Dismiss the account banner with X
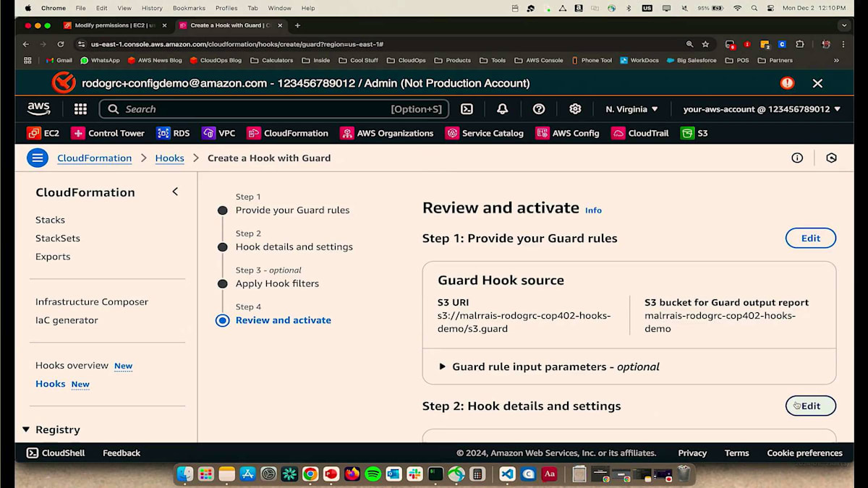This screenshot has height=488, width=868. 817,83
